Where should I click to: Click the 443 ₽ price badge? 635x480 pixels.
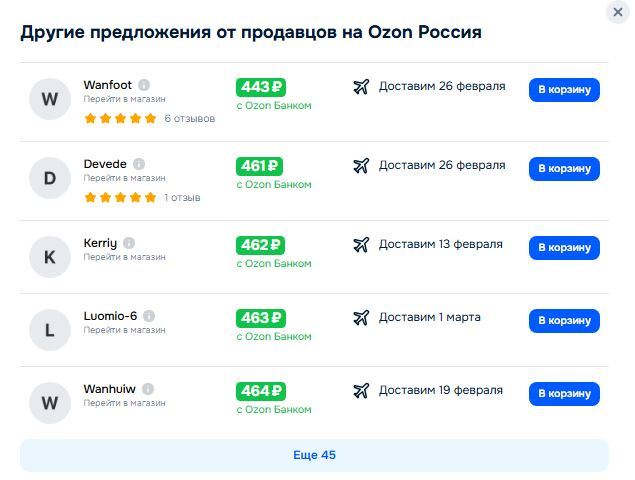[261, 87]
